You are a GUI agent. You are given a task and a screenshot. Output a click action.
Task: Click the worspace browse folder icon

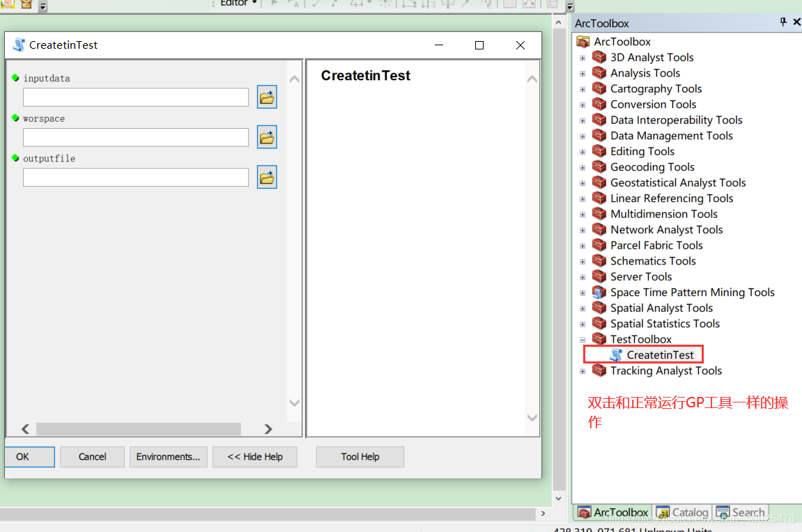pyautogui.click(x=267, y=137)
